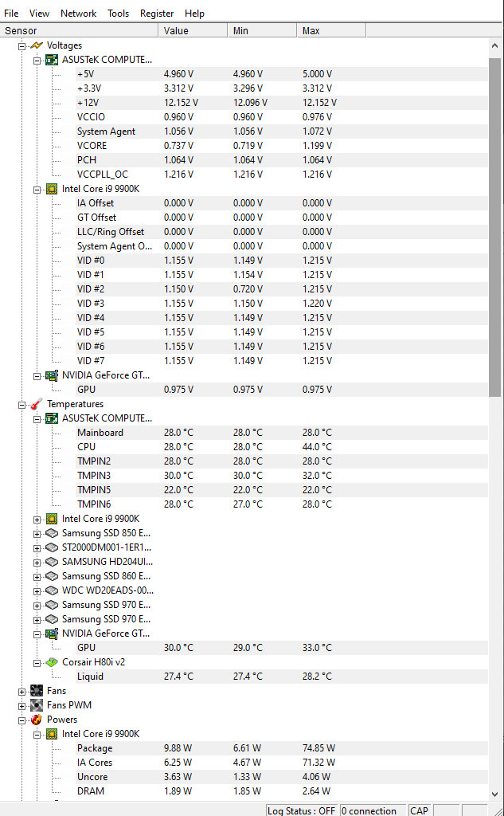Expand the WDC WD20EADS drive node
This screenshot has width=504, height=816.
[x=37, y=591]
